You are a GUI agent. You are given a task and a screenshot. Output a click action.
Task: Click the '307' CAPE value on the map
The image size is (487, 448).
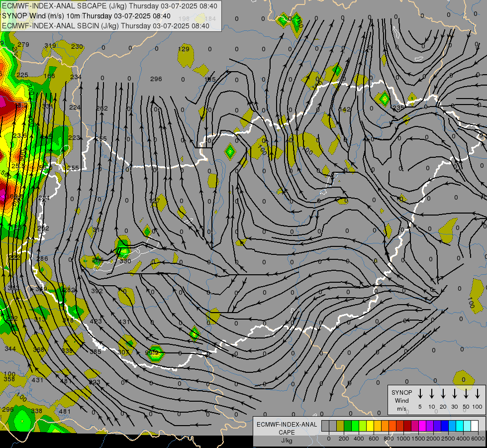pos(123,352)
